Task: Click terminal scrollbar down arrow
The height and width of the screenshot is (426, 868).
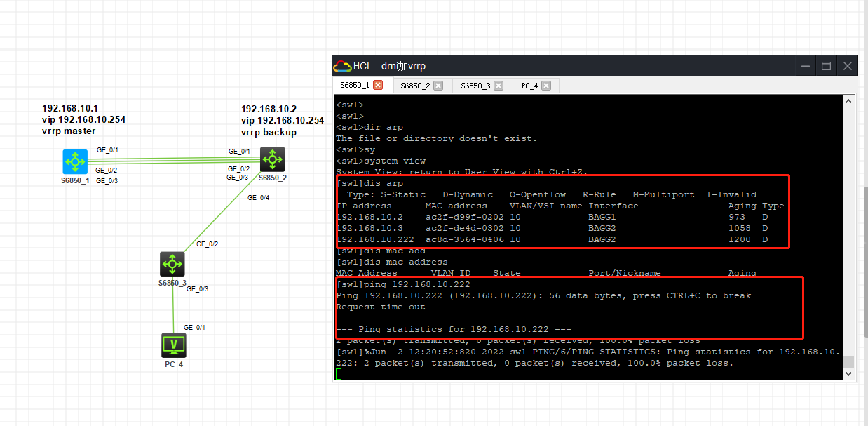Action: pos(849,375)
